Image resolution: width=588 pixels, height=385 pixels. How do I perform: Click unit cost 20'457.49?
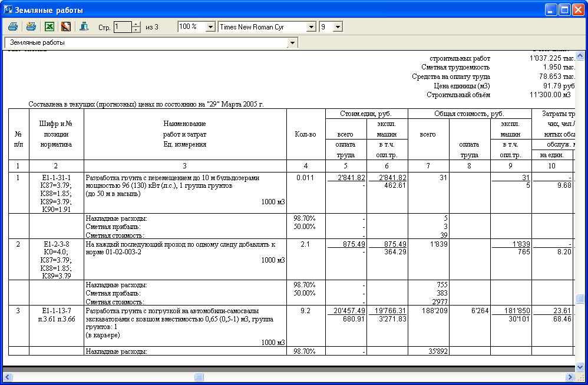click(349, 311)
